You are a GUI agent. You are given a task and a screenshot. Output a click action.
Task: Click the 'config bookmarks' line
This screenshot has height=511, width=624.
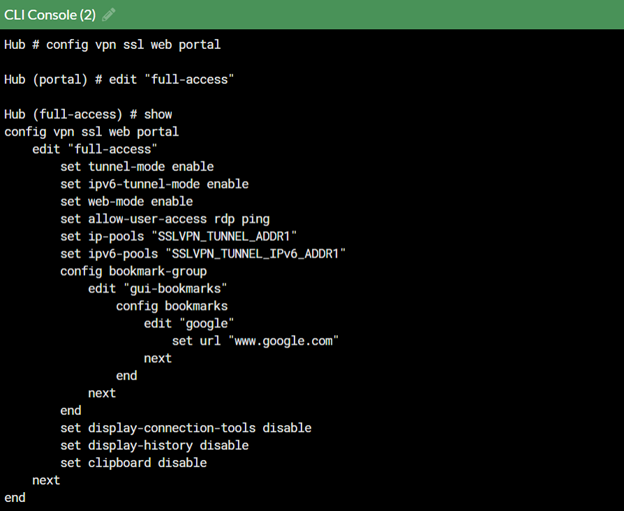[171, 306]
